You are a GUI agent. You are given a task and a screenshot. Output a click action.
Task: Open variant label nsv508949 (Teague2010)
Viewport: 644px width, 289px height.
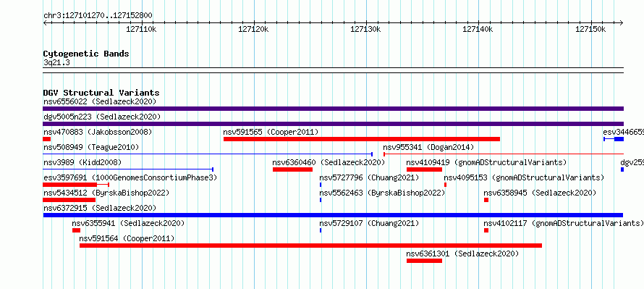click(x=91, y=147)
